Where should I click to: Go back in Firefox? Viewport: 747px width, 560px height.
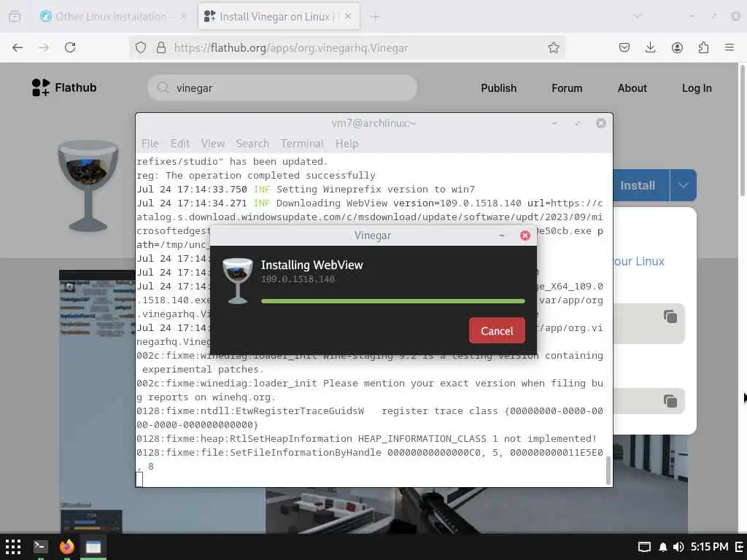18,47
